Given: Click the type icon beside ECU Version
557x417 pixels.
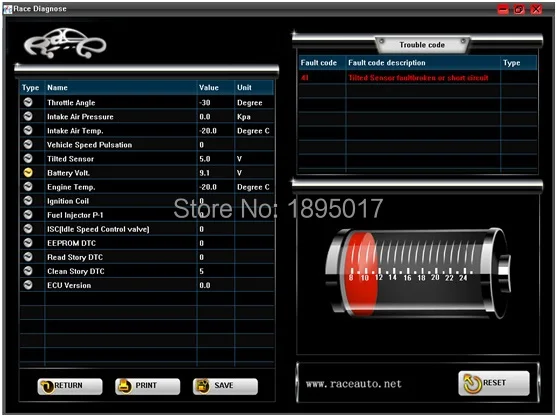Looking at the screenshot, I should [28, 285].
